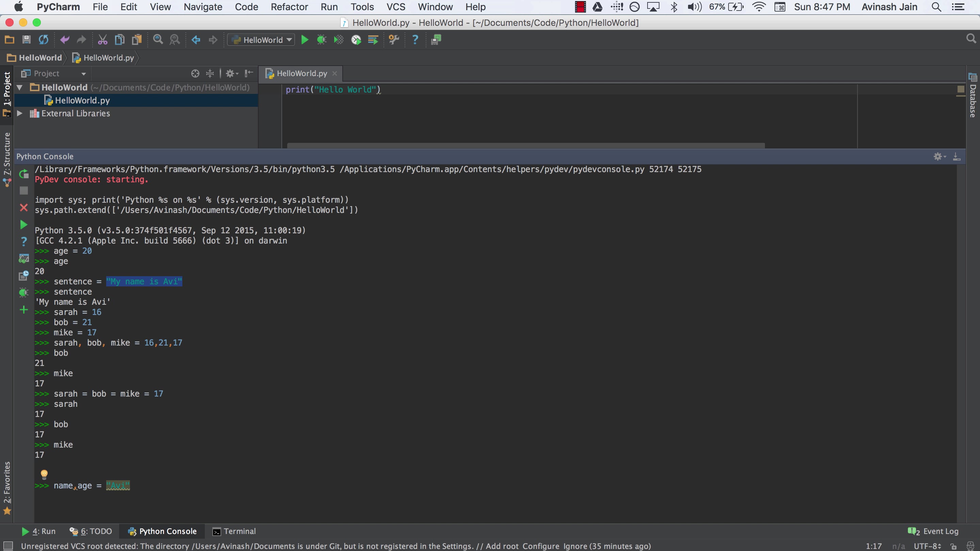The image size is (980, 551).
Task: Click the Synchronize toolbar icon
Action: pyautogui.click(x=43, y=39)
